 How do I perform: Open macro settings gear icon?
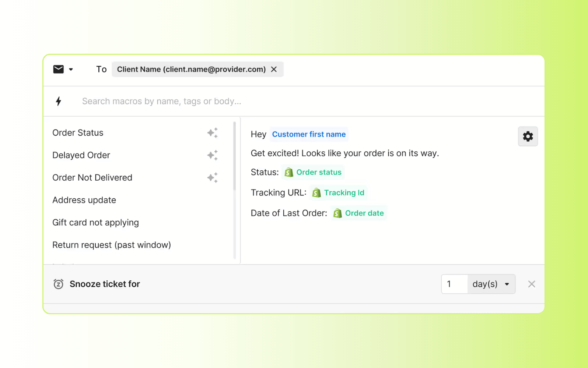(528, 137)
